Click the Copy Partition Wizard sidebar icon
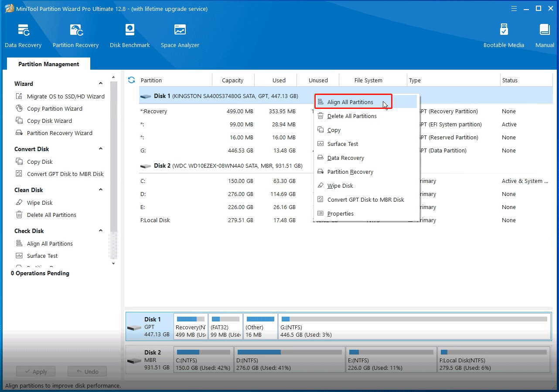This screenshot has width=559, height=392. click(x=19, y=108)
